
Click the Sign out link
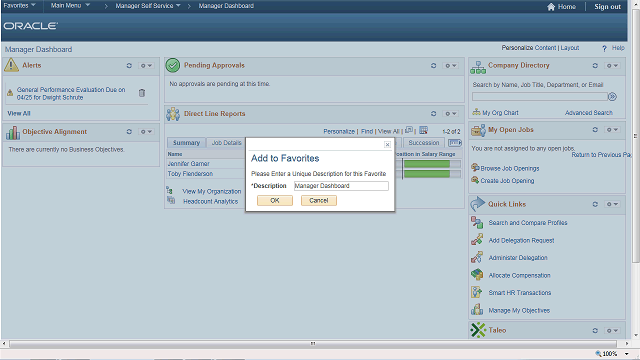pos(607,7)
